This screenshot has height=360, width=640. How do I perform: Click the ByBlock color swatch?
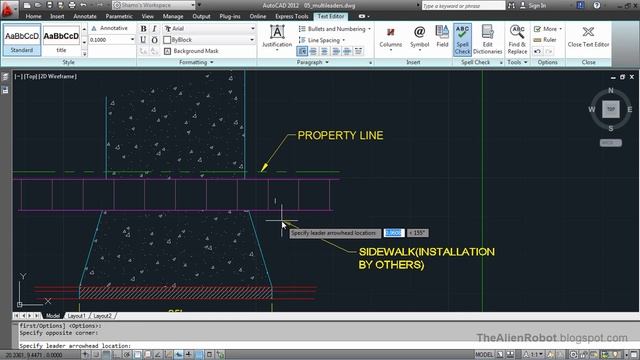pyautogui.click(x=167, y=40)
